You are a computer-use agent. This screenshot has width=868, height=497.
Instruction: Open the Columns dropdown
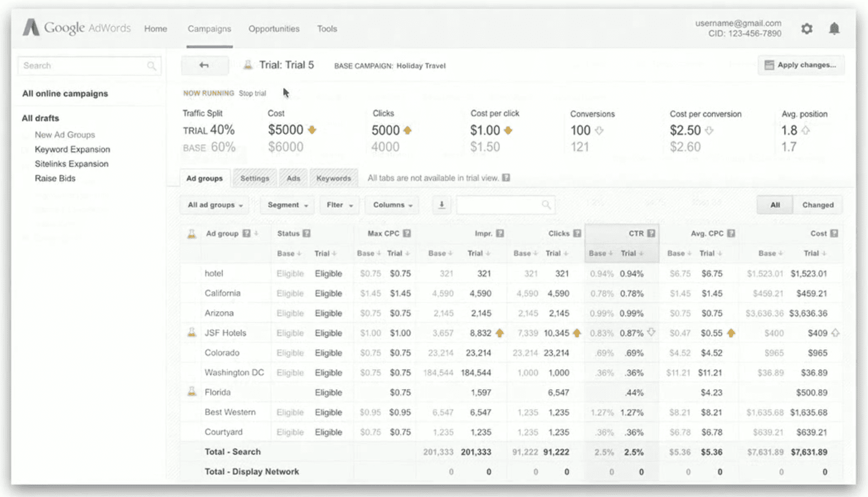tap(393, 205)
